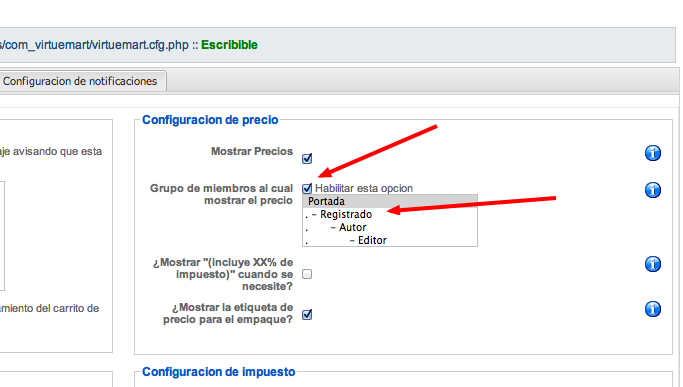683x387 pixels.
Task: Click the Configuracion de precio heading
Action: (210, 120)
